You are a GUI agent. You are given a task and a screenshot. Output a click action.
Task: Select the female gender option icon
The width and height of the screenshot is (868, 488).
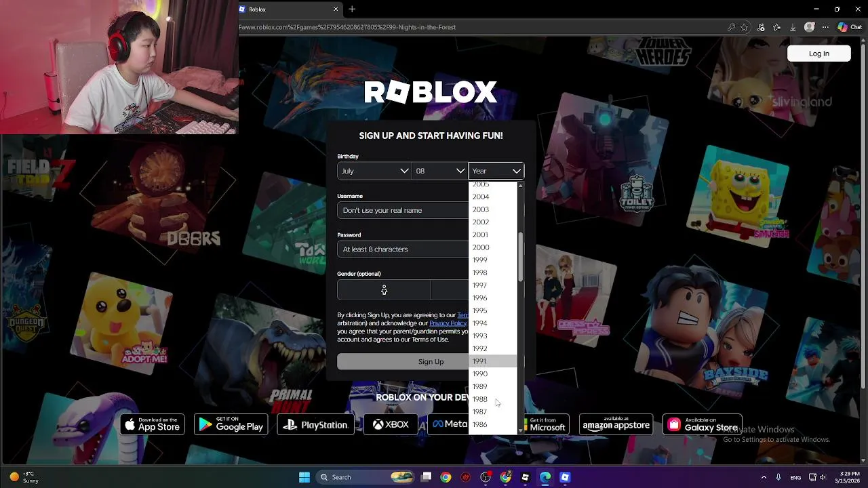point(384,290)
